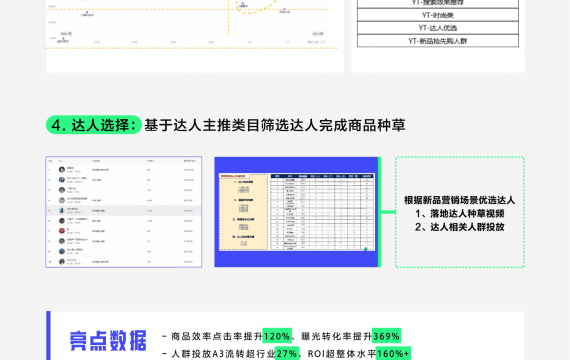Click the 'YT-新品抢先购人群' table row
The image size is (570, 360).
point(438,41)
